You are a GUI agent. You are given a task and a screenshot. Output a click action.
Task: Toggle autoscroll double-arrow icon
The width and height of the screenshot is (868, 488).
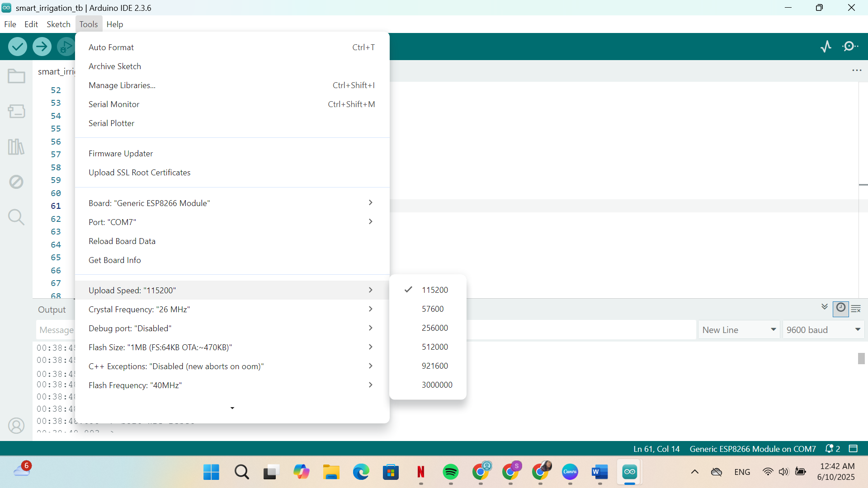point(825,307)
